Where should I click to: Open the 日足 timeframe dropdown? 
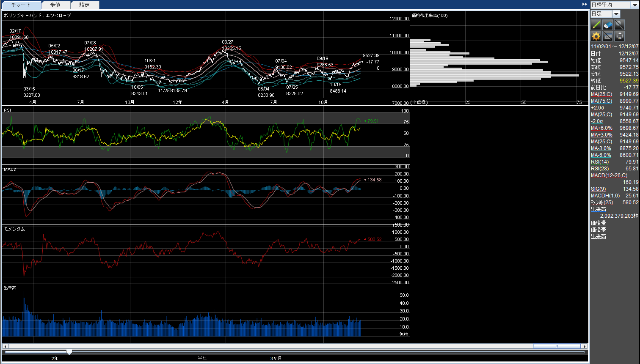click(x=616, y=14)
